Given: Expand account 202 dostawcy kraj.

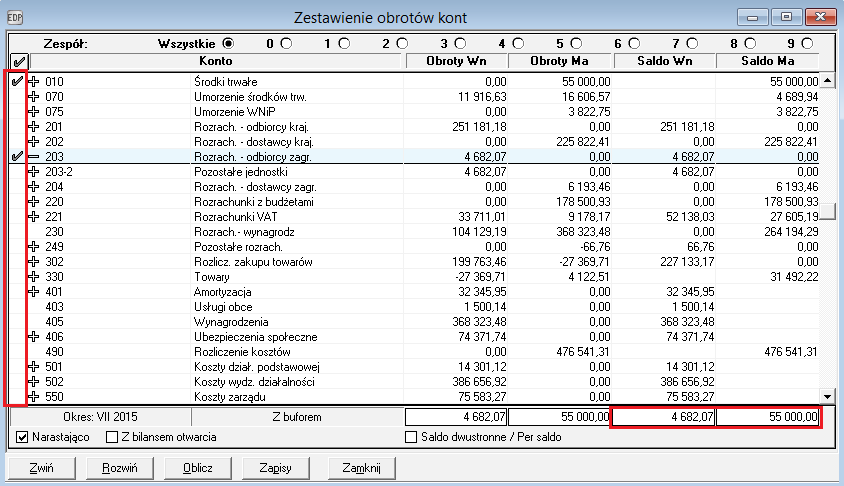Looking at the screenshot, I should click(33, 142).
